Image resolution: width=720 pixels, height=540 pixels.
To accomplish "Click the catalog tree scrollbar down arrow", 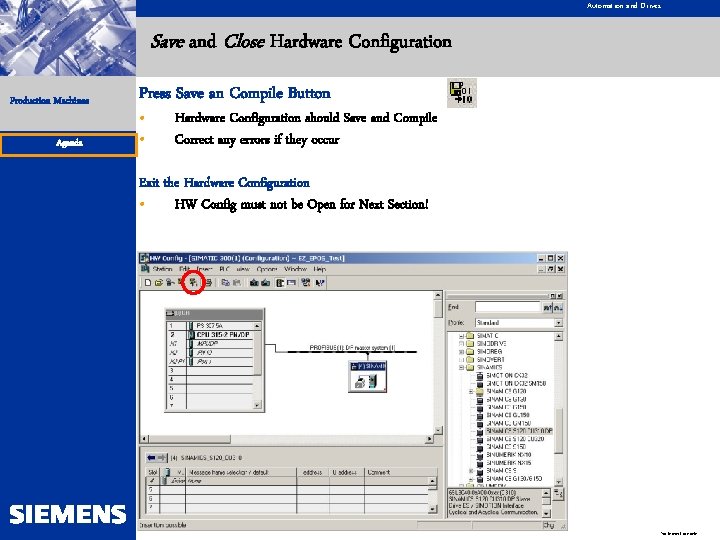I will coord(559,483).
